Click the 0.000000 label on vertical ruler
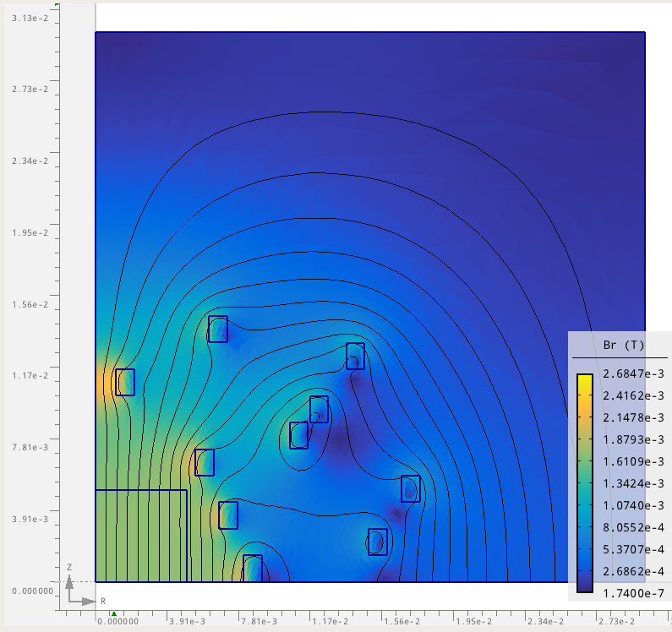This screenshot has width=672, height=632. pyautogui.click(x=33, y=591)
